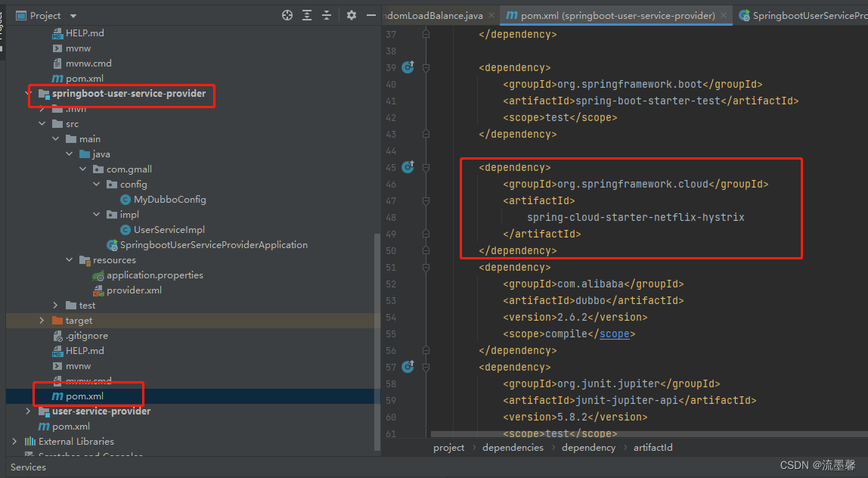868x478 pixels.
Task: Open application.properties file
Action: coord(154,275)
